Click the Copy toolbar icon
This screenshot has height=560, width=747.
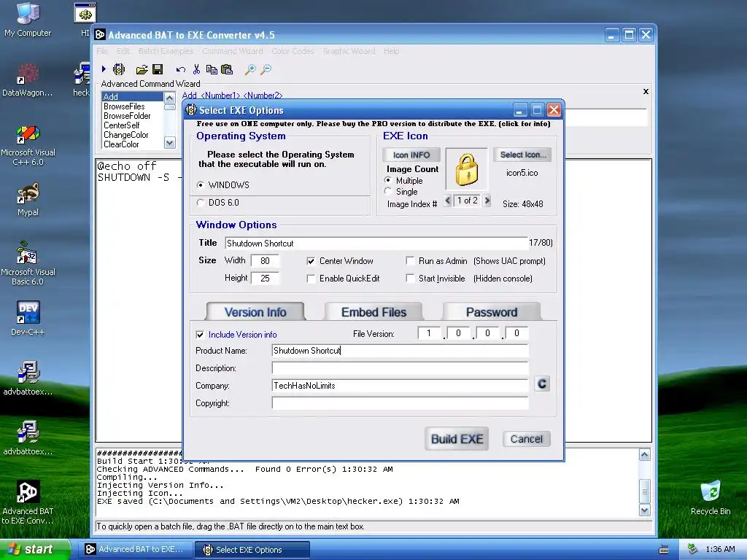point(212,69)
